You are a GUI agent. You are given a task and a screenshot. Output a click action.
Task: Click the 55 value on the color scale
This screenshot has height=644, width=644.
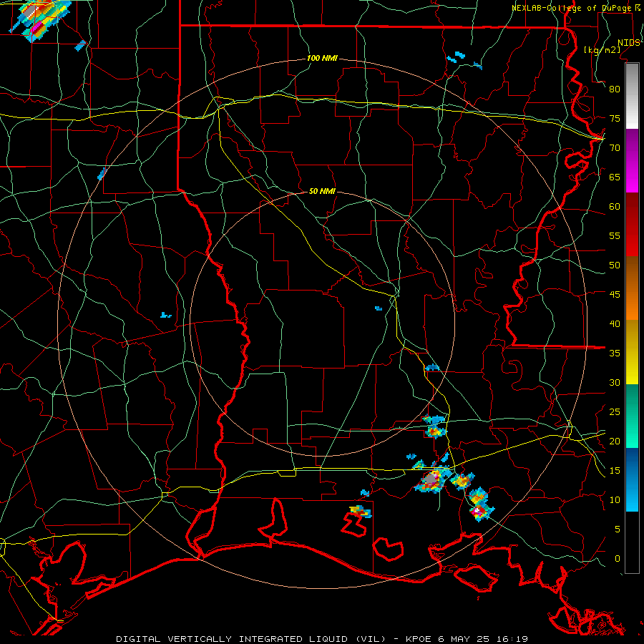point(615,235)
